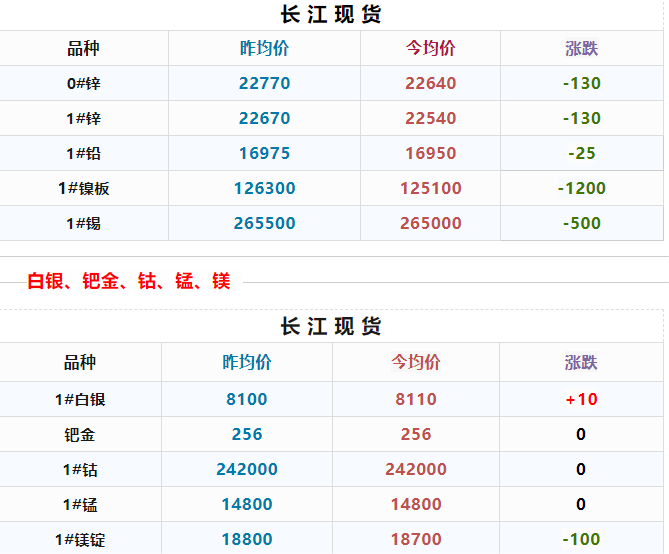Select today's average price 125100

[430, 189]
